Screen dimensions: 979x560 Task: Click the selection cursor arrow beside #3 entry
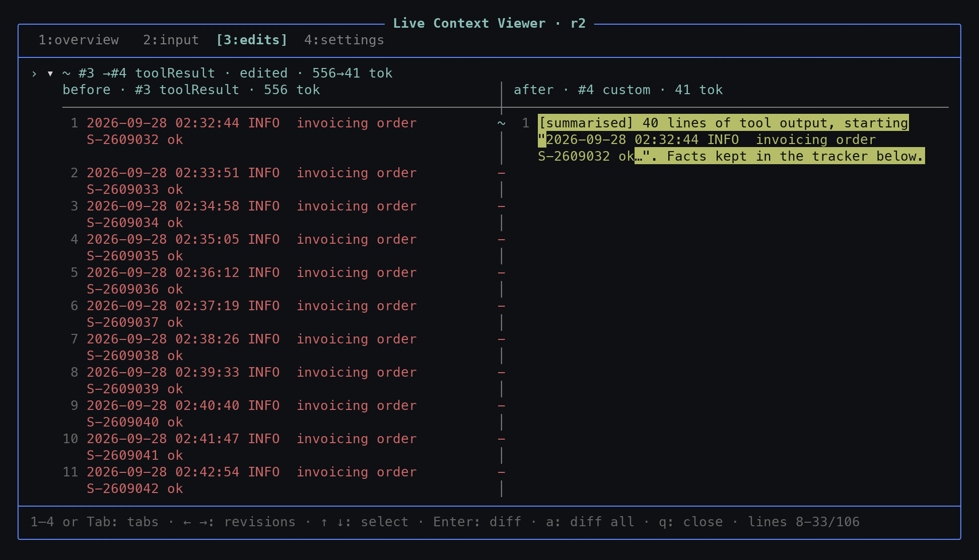point(34,74)
